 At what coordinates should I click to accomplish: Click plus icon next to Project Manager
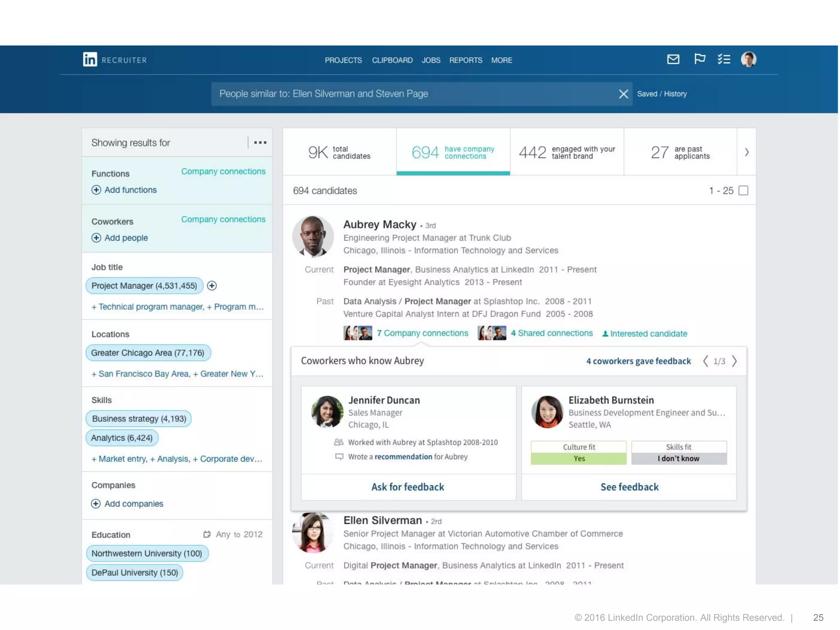pos(212,286)
